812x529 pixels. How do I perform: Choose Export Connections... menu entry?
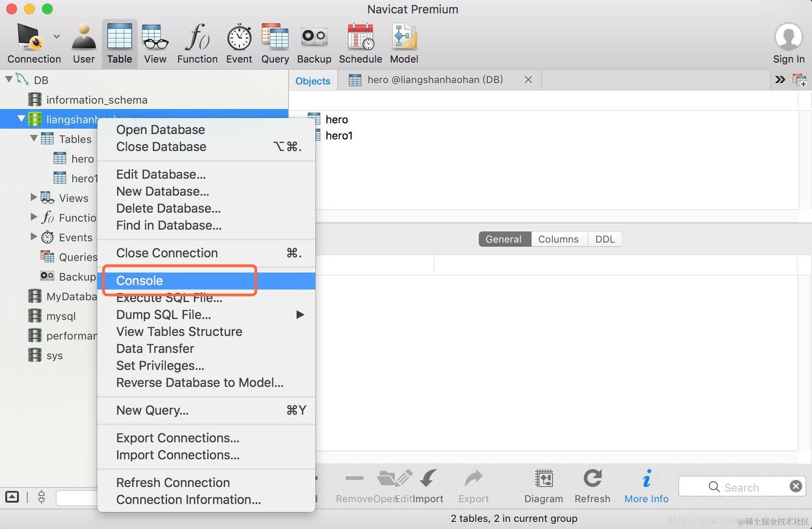click(206, 438)
